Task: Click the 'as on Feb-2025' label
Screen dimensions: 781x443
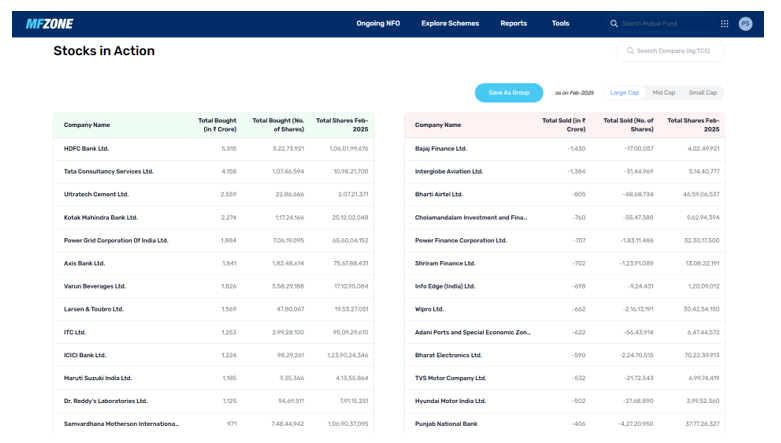Action: [x=574, y=93]
